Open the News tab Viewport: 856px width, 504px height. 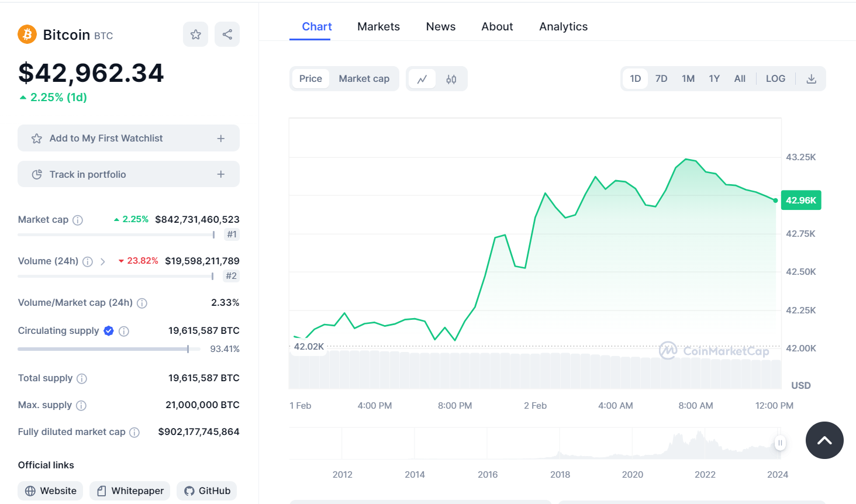(x=441, y=27)
